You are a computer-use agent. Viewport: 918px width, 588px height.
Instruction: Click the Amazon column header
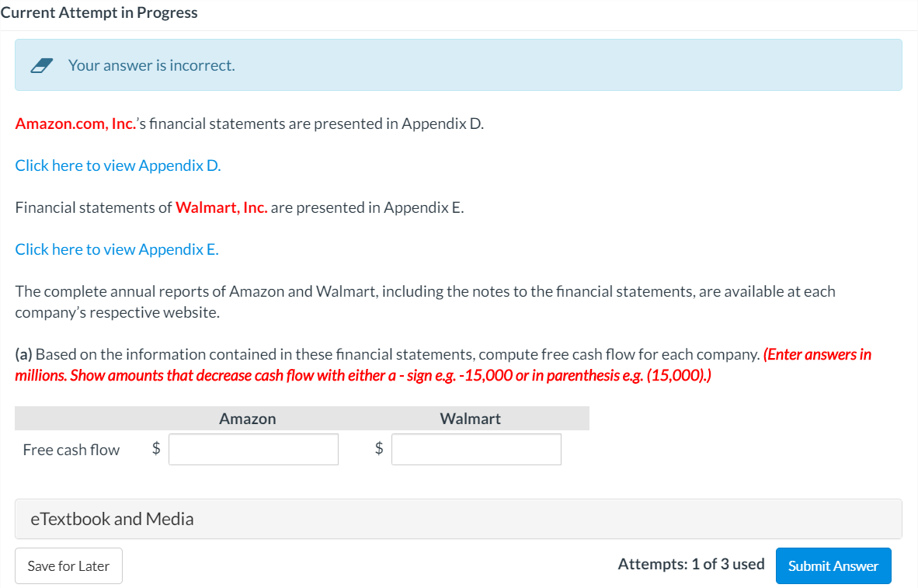click(247, 418)
